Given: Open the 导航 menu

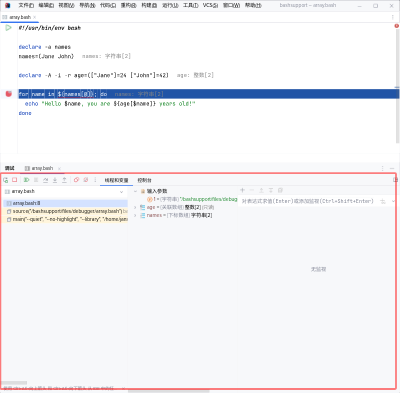Looking at the screenshot, I should 87,5.
